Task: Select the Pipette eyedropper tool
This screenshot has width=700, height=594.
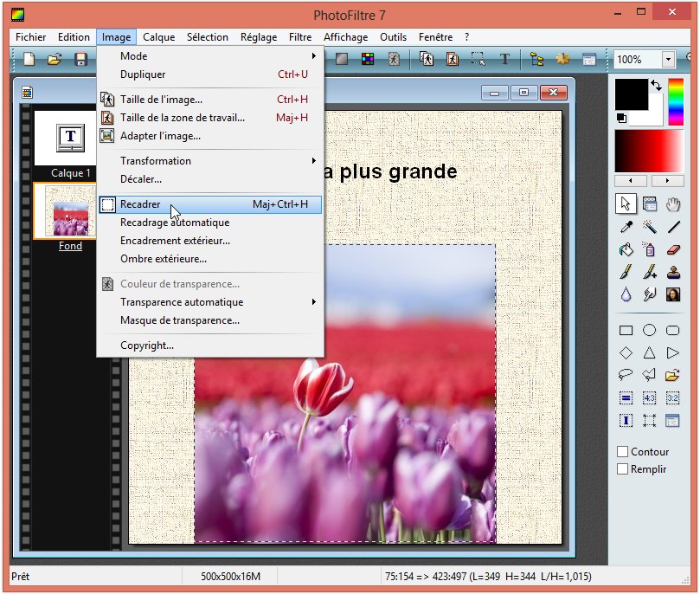Action: coord(626,227)
